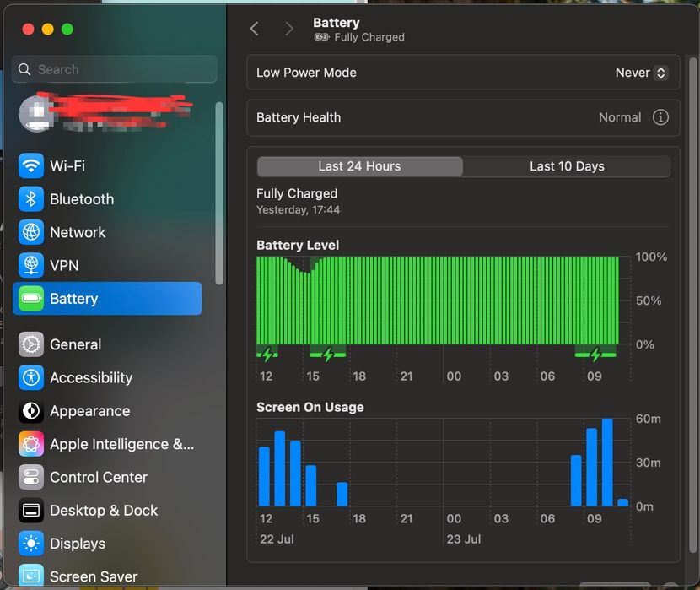Switch to Last 10 Days tab

(567, 166)
